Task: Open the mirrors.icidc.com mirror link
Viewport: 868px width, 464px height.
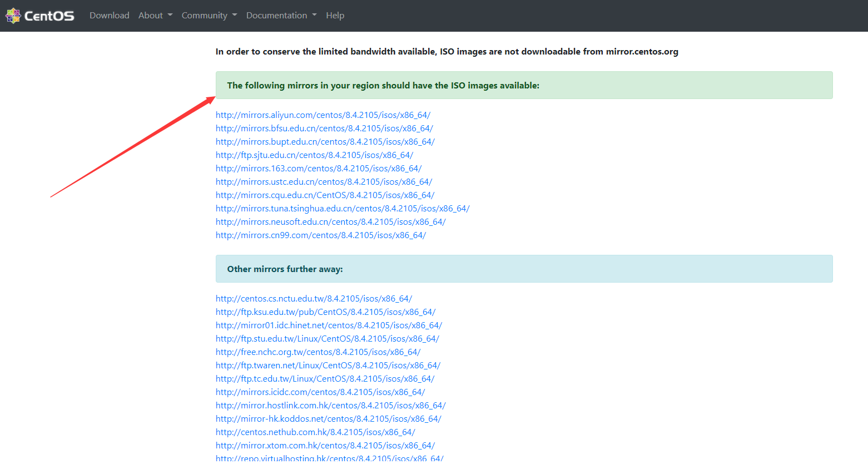Action: pos(320,392)
